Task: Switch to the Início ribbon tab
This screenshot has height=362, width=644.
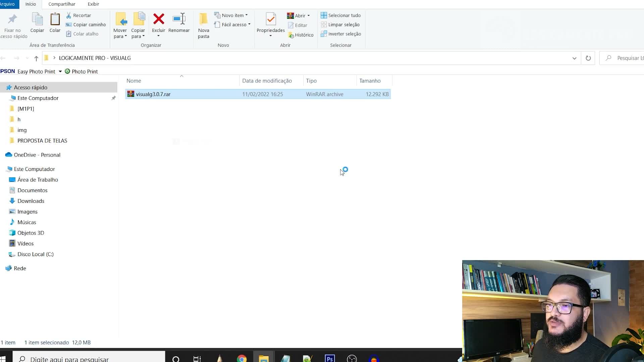Action: pyautogui.click(x=31, y=4)
